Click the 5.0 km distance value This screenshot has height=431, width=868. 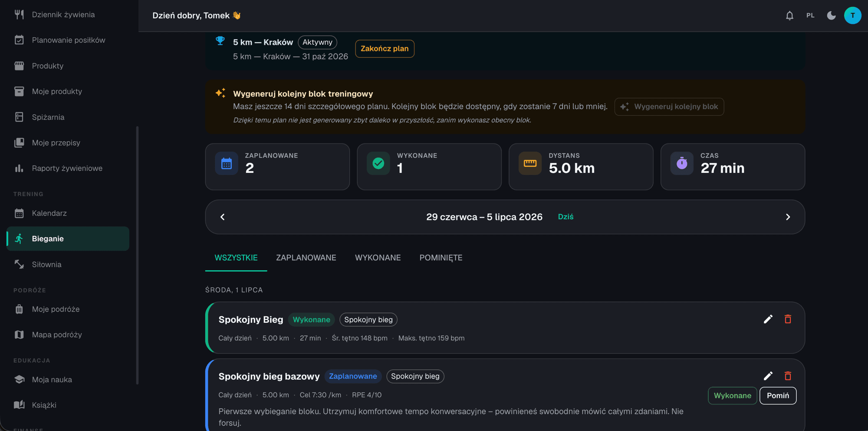(x=572, y=168)
